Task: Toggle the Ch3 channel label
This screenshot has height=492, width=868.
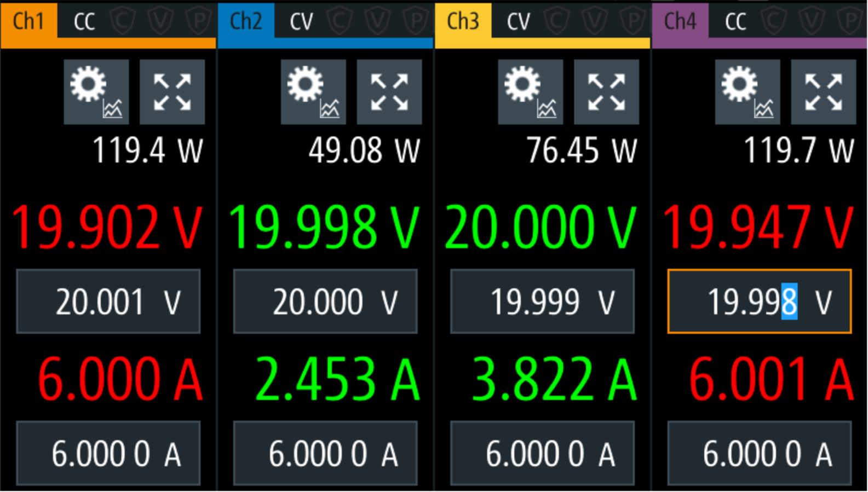Action: click(x=463, y=21)
